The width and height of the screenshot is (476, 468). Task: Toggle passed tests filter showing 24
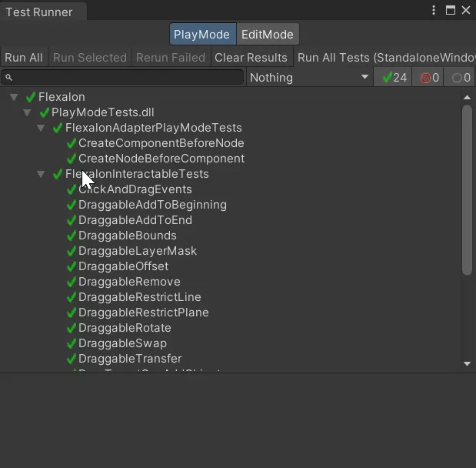tap(393, 78)
